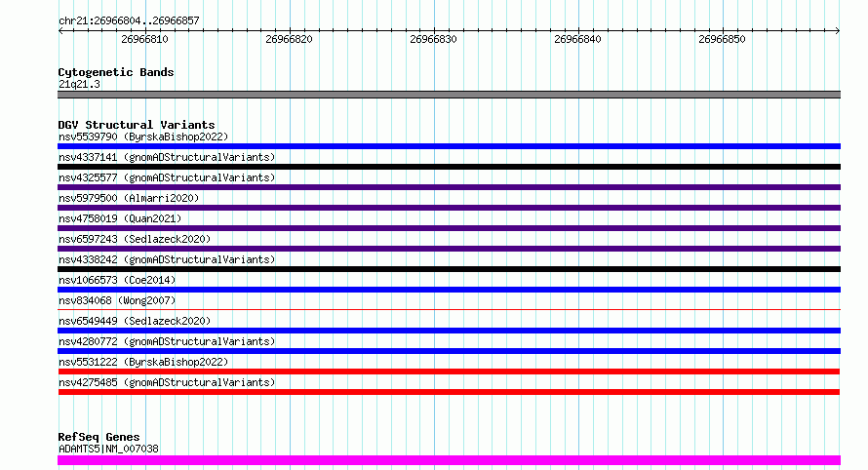This screenshot has width=868, height=470.
Task: Click the nsv4758019 (Quan2021) label
Action: click(120, 218)
